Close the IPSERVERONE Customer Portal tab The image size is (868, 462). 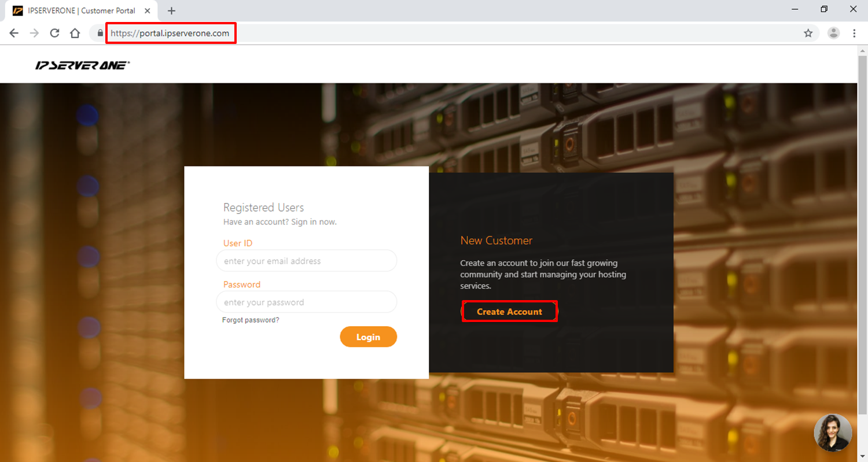tap(148, 11)
